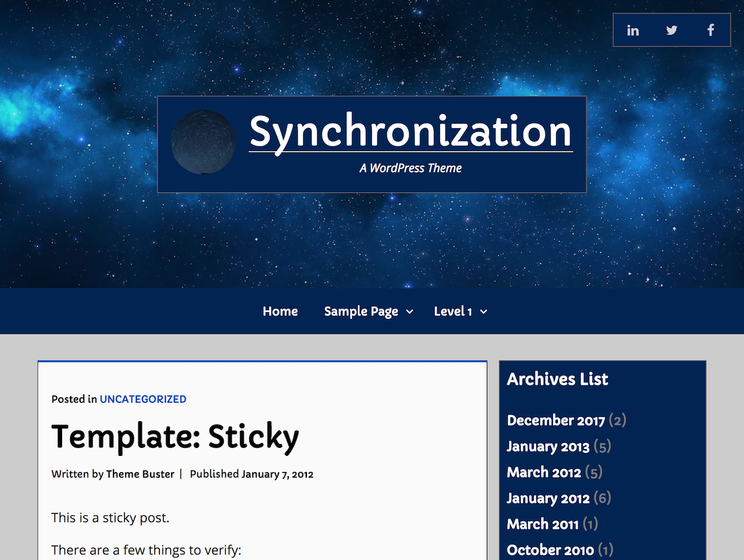Open Sample Page from the menu
This screenshot has height=560, width=744.
point(361,312)
